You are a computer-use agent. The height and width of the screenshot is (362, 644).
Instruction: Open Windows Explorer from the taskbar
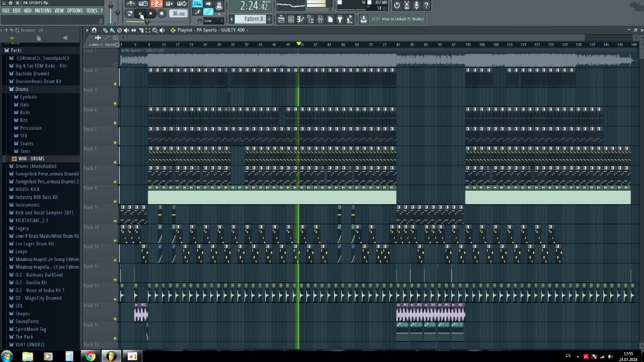pyautogui.click(x=27, y=356)
